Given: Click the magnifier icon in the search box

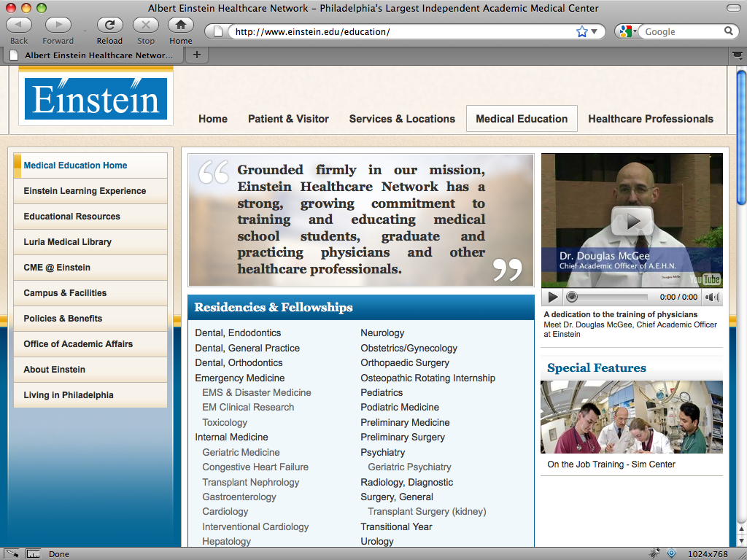Looking at the screenshot, I should tap(729, 31).
